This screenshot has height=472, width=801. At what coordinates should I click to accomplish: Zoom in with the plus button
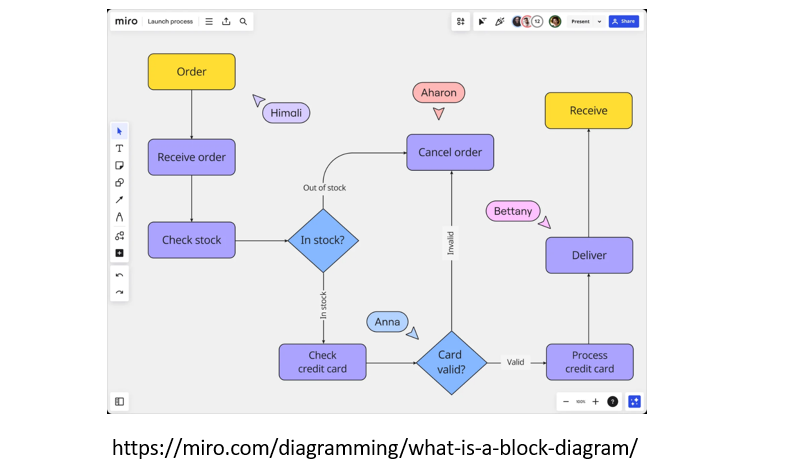pos(595,401)
